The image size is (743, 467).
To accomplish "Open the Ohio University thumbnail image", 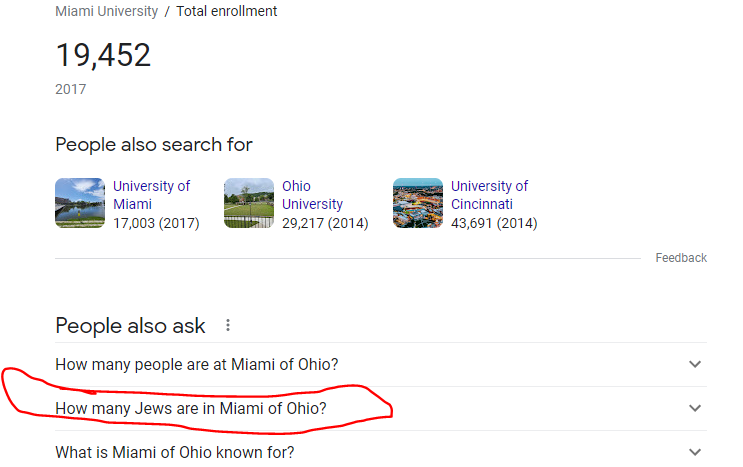I will pyautogui.click(x=249, y=203).
